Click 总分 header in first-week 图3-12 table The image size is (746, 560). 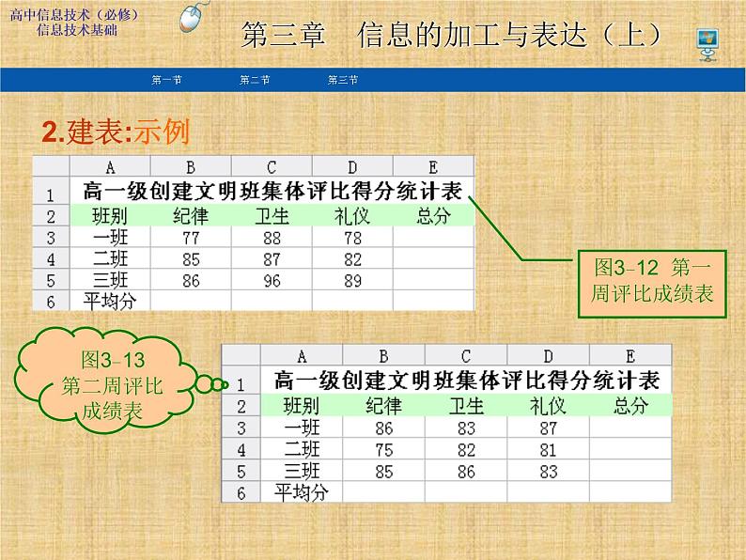click(x=433, y=216)
